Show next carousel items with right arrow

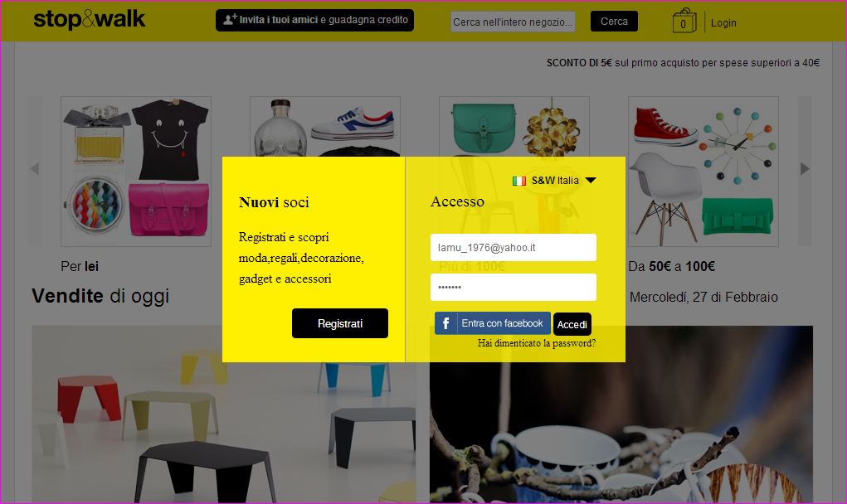pyautogui.click(x=805, y=169)
